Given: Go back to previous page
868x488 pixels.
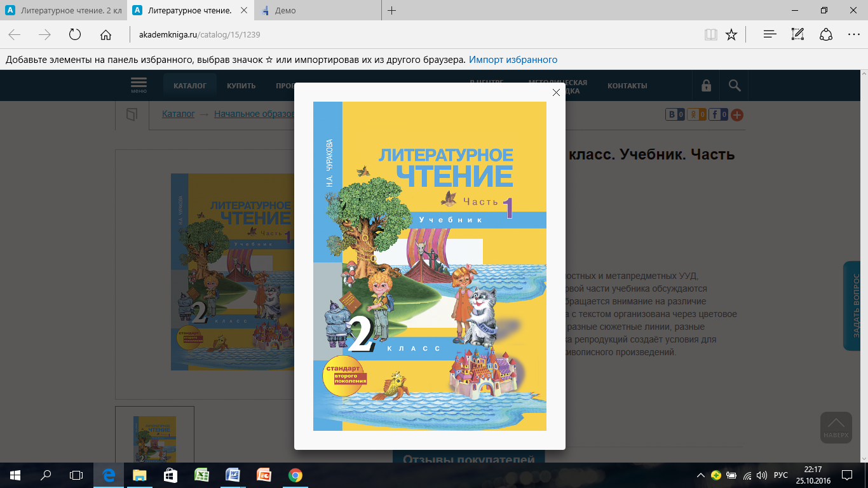Looking at the screenshot, I should tap(15, 35).
